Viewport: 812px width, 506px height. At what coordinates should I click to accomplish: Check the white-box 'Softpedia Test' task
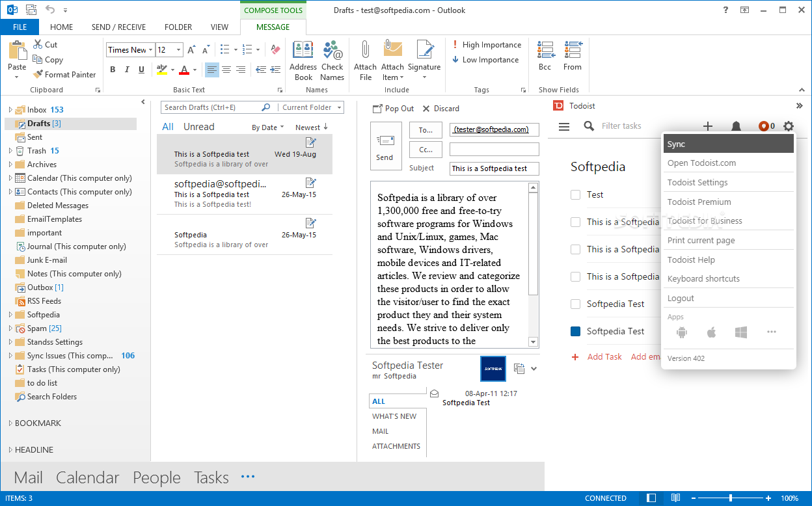pos(575,304)
